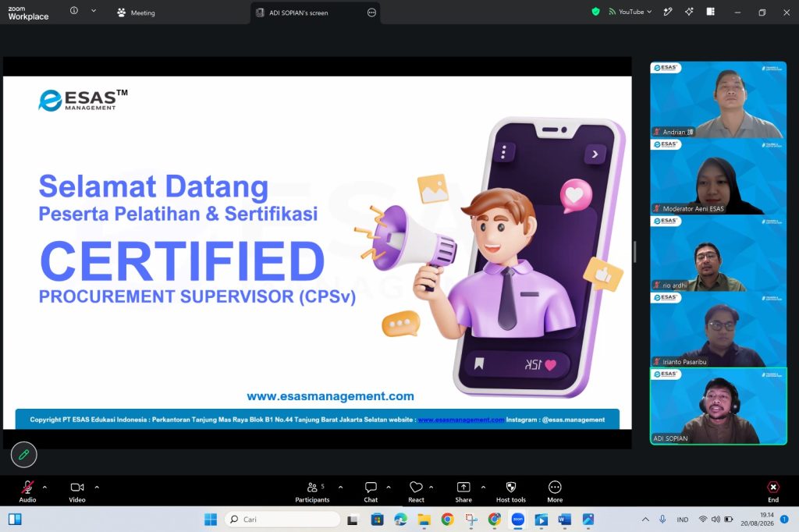
Task: Open the notification badge
Action: coord(784,519)
